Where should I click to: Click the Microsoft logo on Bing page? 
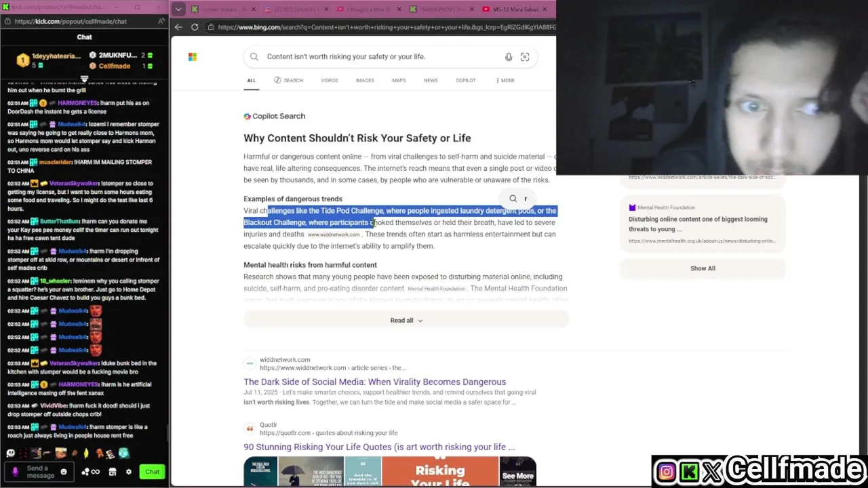point(193,57)
